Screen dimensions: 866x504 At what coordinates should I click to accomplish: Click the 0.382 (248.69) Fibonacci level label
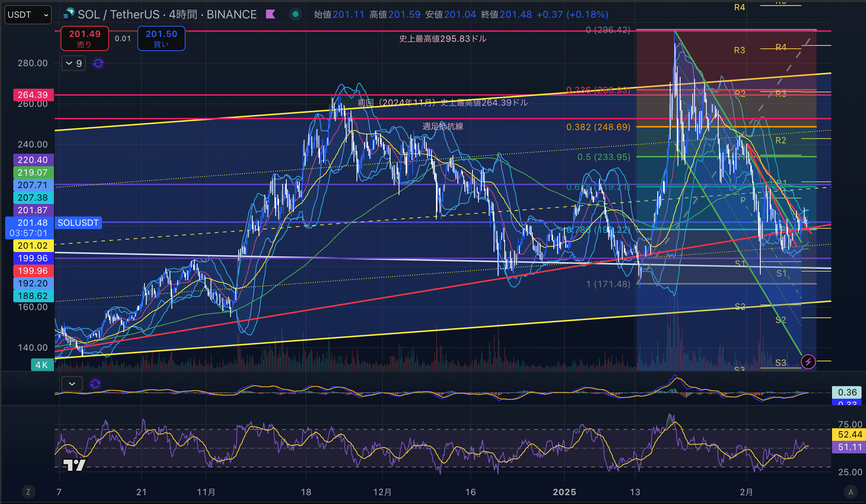(x=598, y=127)
